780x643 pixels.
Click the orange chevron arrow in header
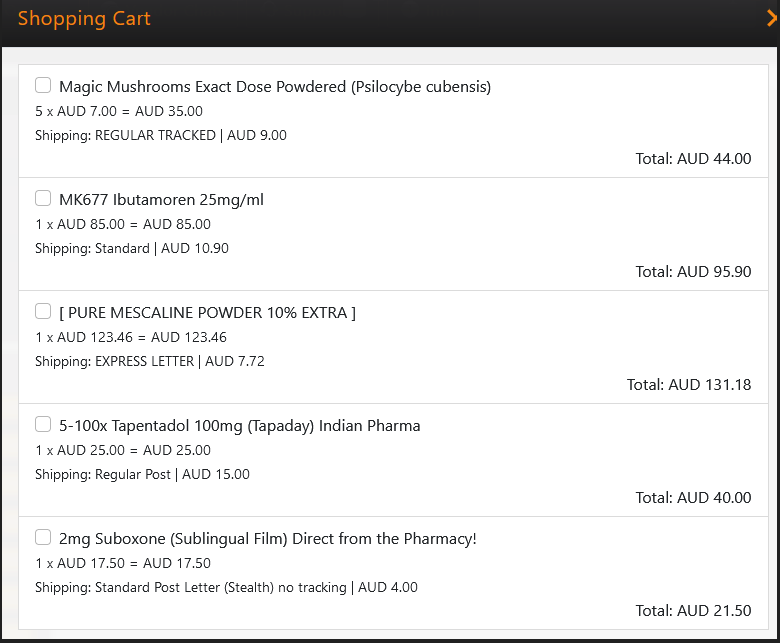click(x=770, y=17)
